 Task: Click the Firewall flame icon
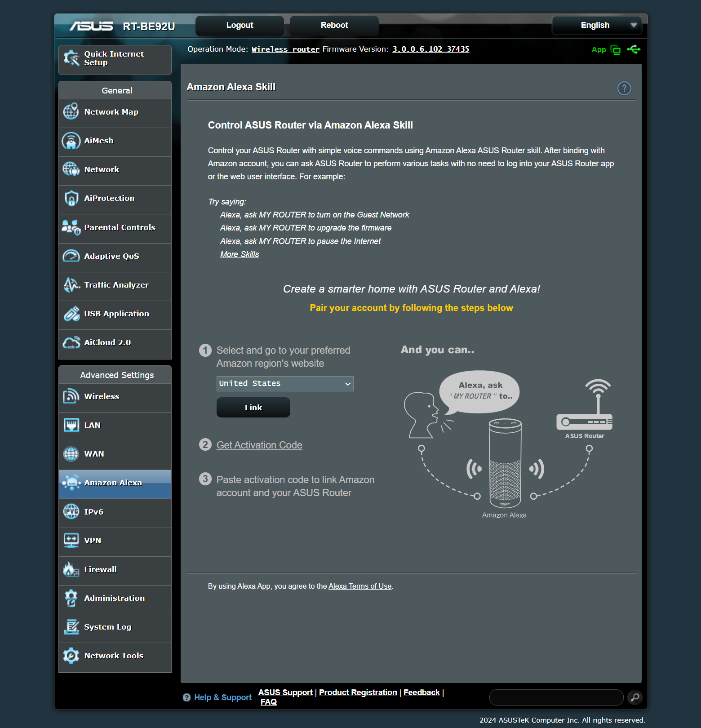tap(71, 569)
